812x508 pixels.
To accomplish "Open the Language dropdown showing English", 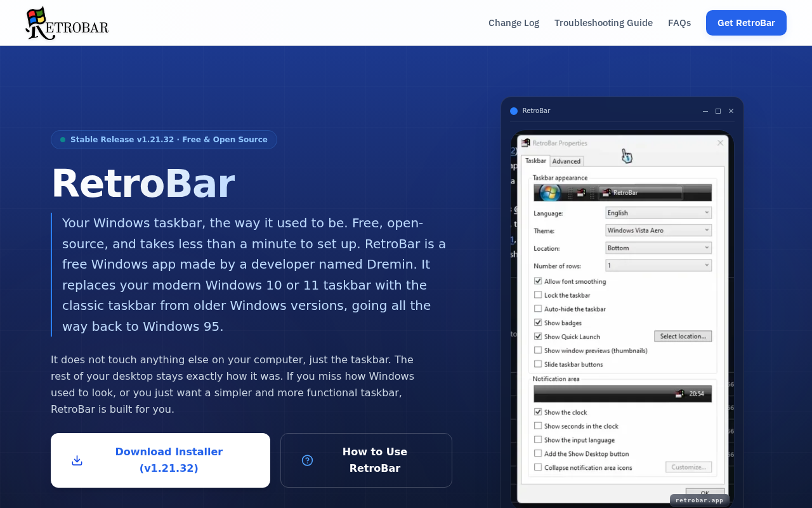I will tap(658, 213).
